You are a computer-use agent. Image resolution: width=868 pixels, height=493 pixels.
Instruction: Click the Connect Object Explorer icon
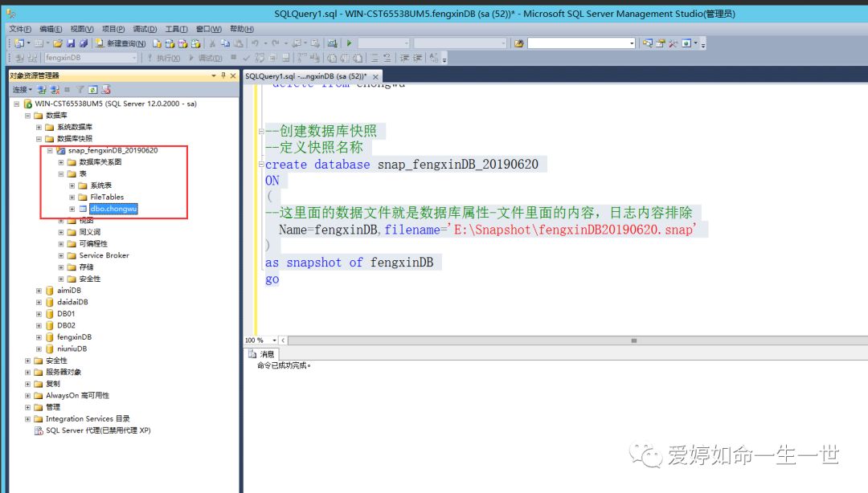42,90
